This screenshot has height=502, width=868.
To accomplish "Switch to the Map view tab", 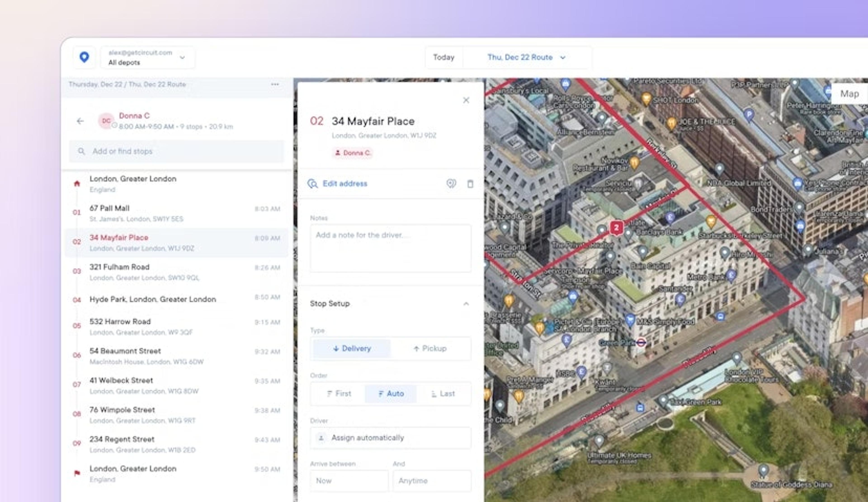I will [849, 94].
